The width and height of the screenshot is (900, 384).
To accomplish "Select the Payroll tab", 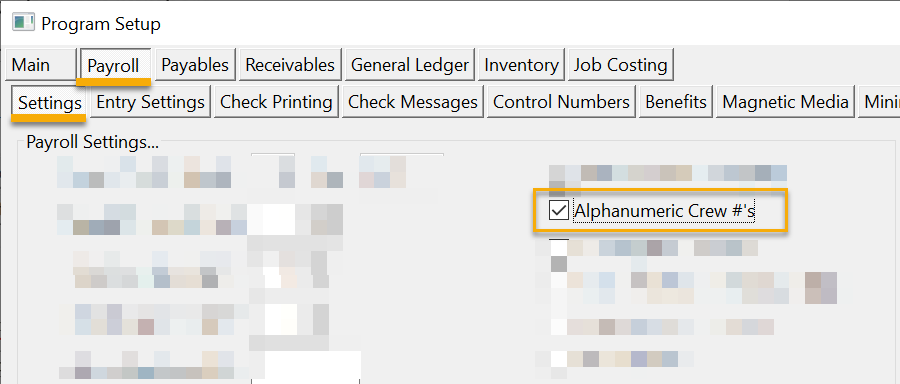I will tap(113, 65).
